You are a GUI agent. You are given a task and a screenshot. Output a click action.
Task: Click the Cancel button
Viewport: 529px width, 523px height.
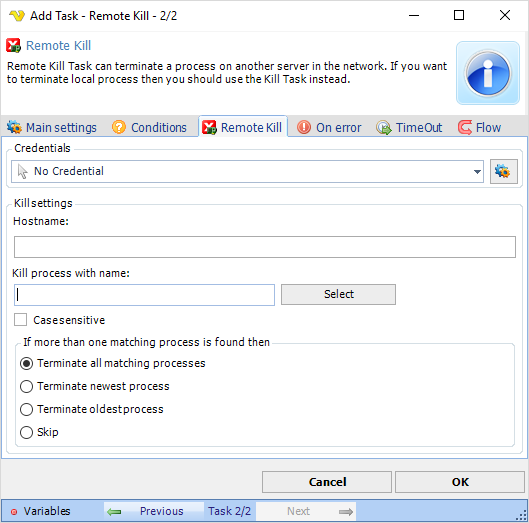[x=327, y=482]
